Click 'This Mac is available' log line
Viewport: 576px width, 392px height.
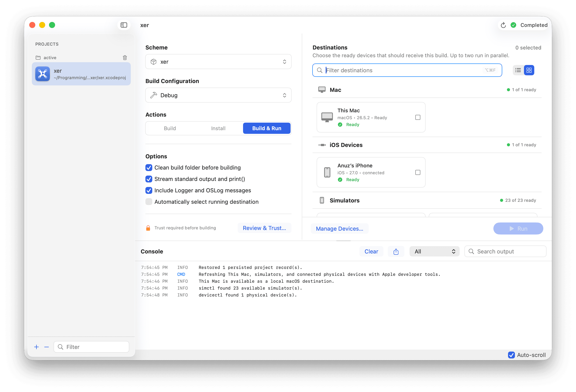266,281
